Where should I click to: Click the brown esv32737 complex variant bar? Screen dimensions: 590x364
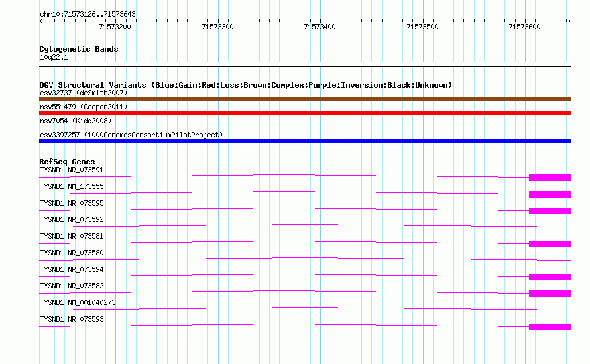point(305,99)
